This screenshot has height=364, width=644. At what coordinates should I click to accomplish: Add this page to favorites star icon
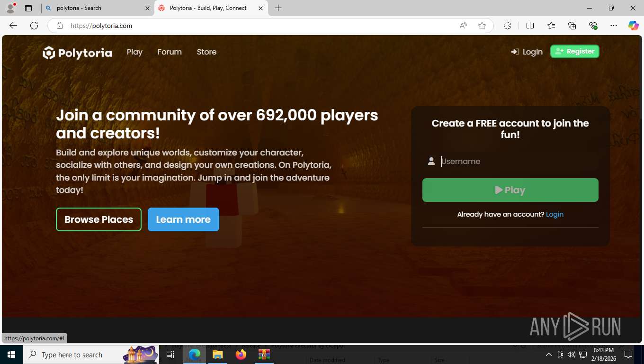coord(482,26)
